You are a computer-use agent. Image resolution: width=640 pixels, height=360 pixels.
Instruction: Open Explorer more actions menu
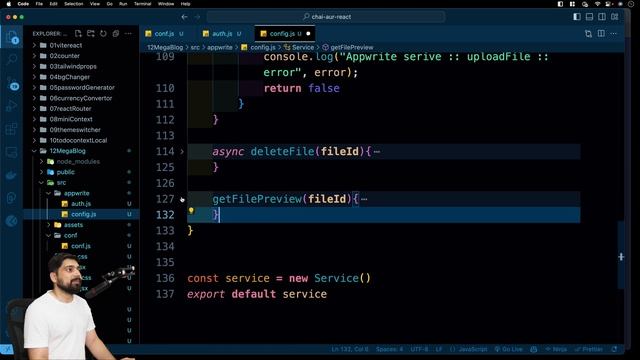point(129,33)
